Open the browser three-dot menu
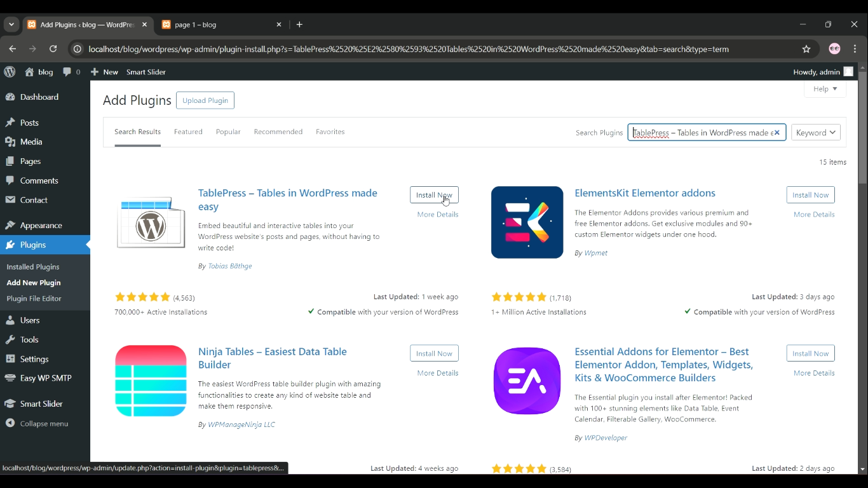Screen dimensions: 868x488 tap(855, 49)
